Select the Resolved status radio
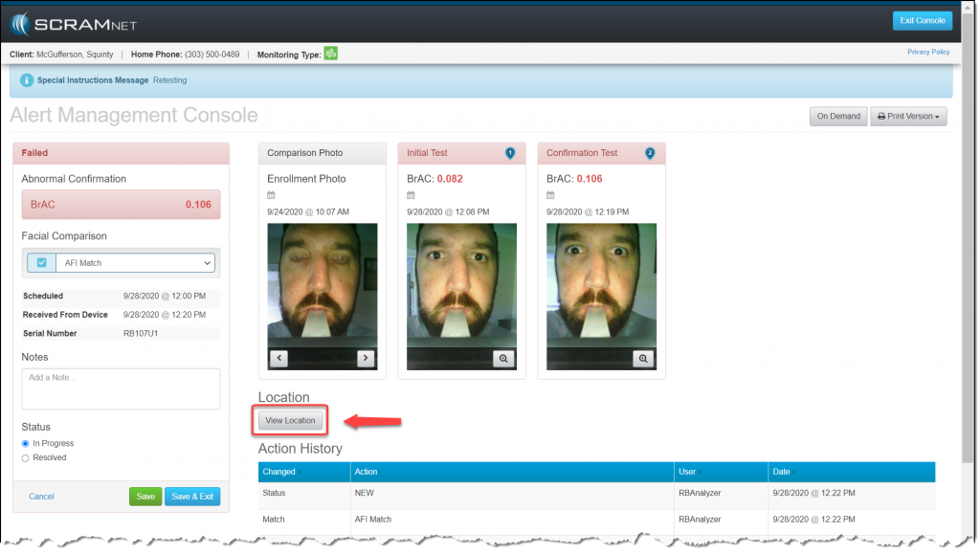The image size is (980, 554). tap(26, 457)
